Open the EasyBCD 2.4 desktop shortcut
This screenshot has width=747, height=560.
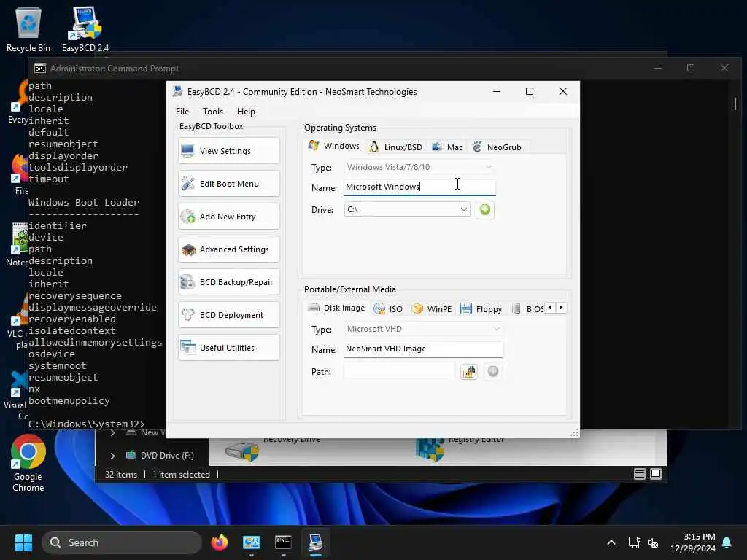(x=85, y=29)
